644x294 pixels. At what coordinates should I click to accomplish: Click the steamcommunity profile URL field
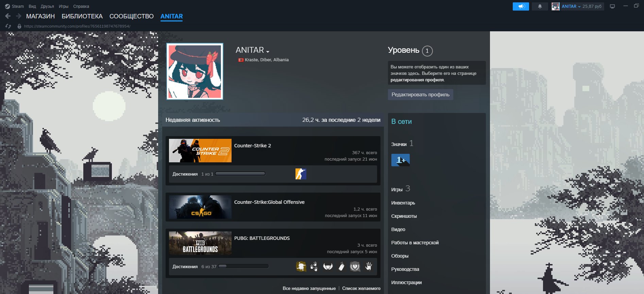point(77,26)
